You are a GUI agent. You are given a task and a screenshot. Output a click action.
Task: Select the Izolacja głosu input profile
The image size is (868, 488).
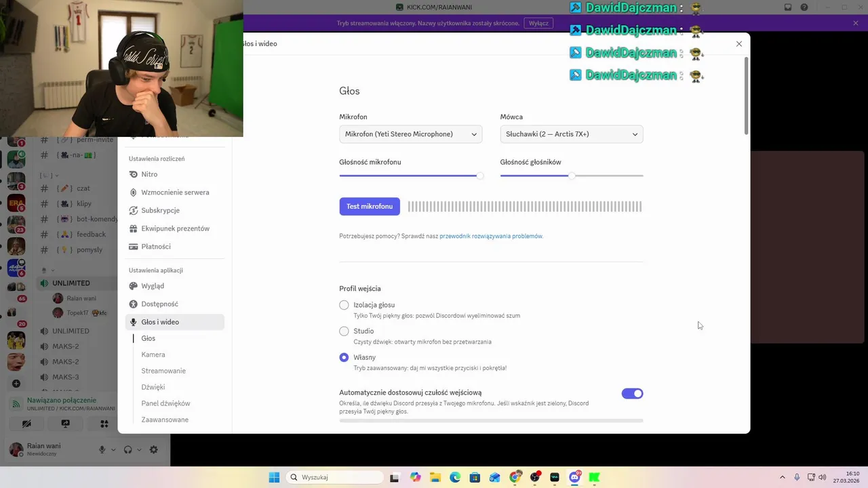[x=344, y=305]
